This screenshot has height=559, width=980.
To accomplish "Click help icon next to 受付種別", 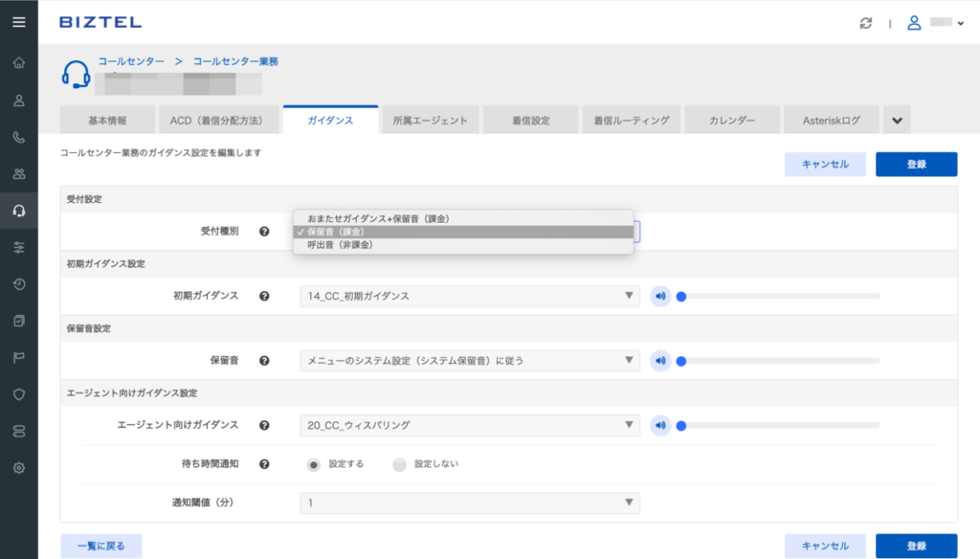I will [264, 232].
